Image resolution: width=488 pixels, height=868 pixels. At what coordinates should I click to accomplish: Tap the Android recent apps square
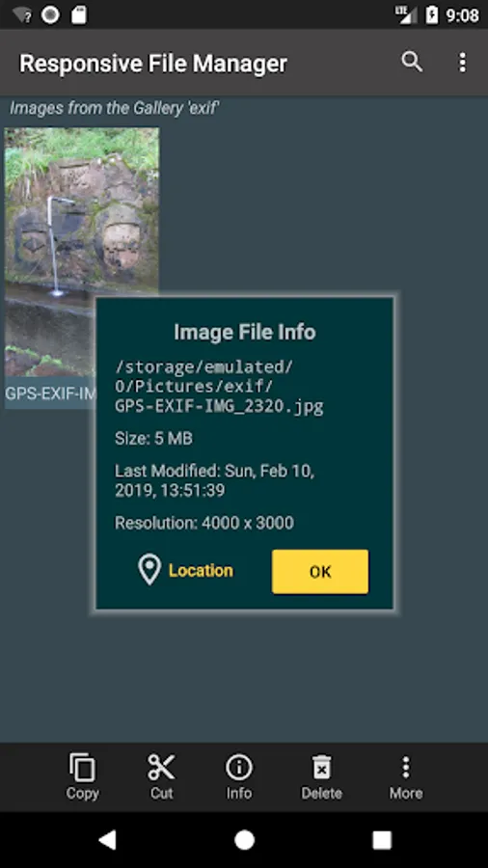pyautogui.click(x=382, y=840)
